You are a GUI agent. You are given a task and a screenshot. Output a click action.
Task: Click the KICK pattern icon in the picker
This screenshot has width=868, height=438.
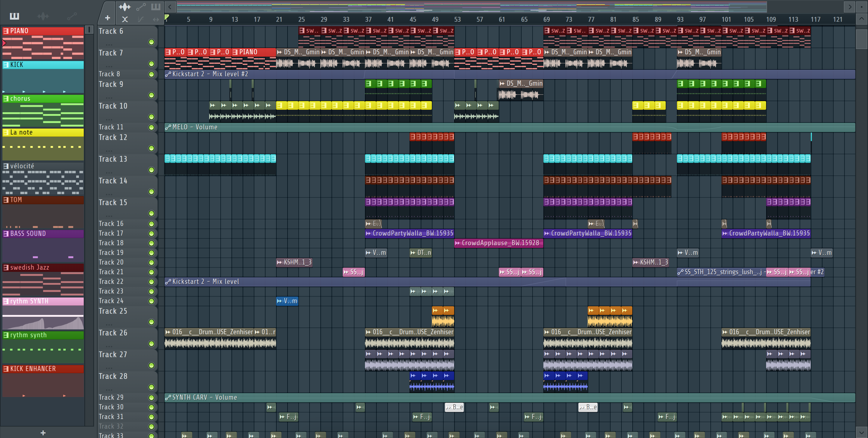click(x=6, y=65)
